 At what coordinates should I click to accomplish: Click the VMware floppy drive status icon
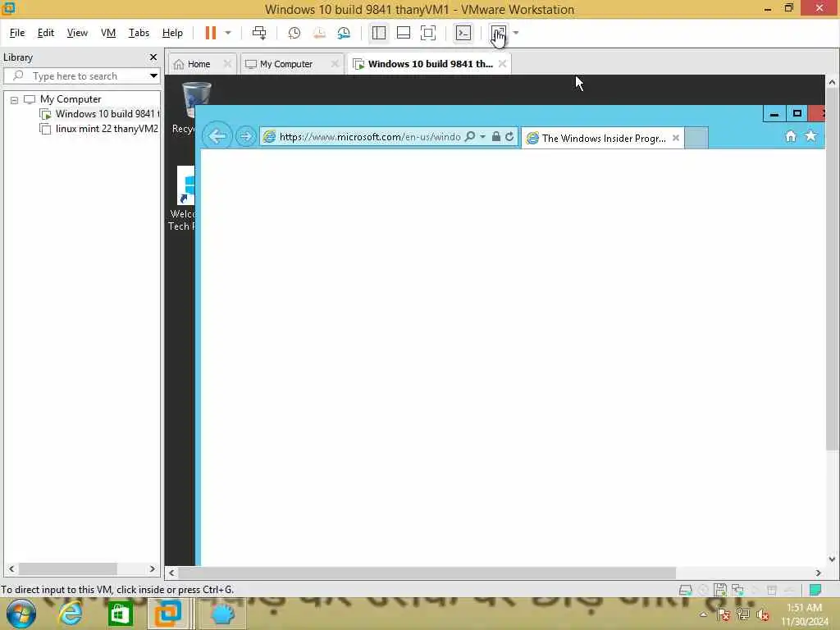(720, 591)
